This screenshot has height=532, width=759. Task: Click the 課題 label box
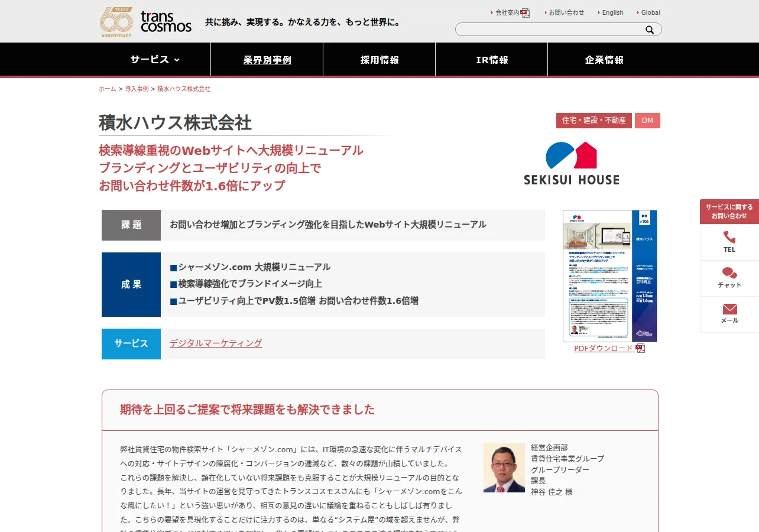tap(131, 225)
